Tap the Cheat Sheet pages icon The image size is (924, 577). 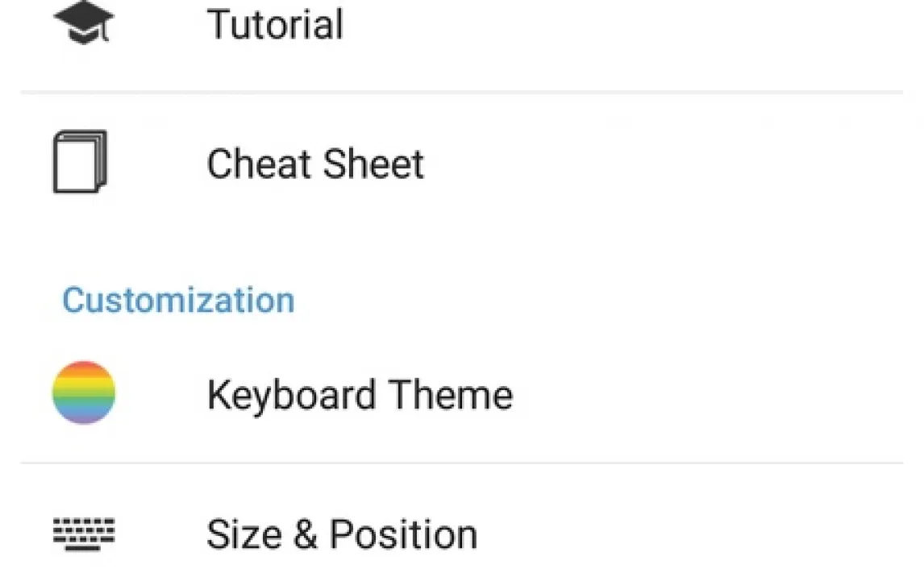click(81, 163)
